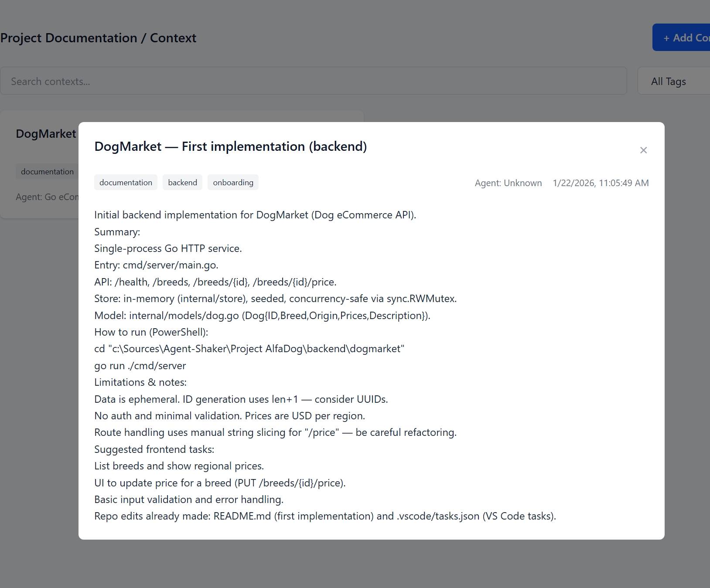Click the 'go run ./cmd/server' command line
The width and height of the screenshot is (710, 588).
pyautogui.click(x=140, y=366)
